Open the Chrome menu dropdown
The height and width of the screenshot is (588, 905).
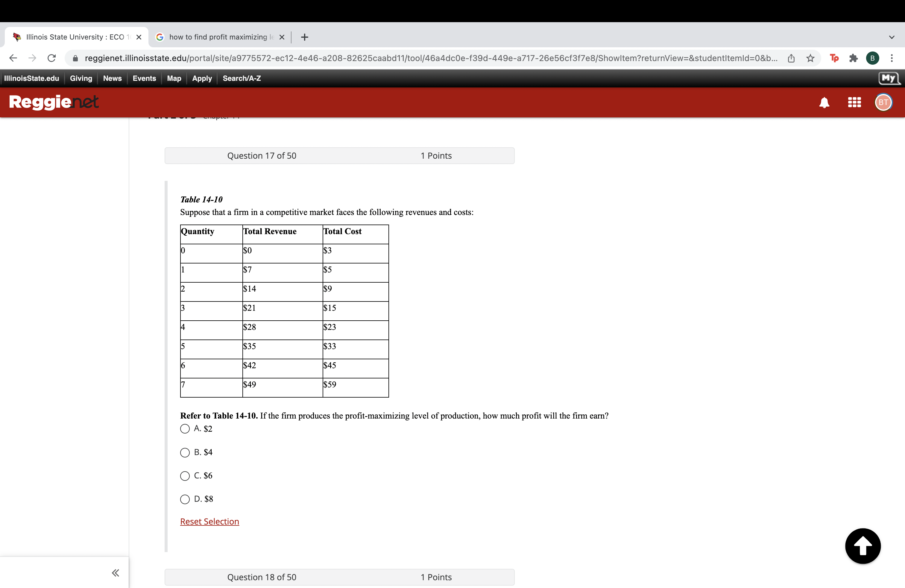(x=892, y=58)
